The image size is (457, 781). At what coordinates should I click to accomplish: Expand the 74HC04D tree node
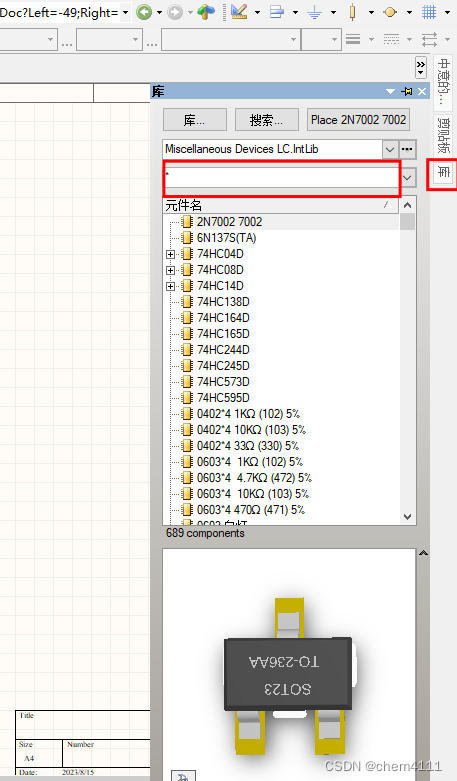coord(171,254)
